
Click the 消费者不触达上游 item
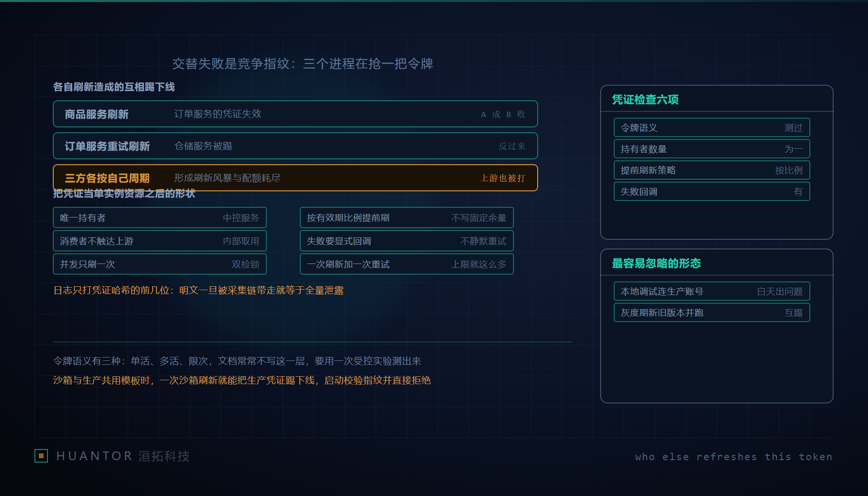(160, 241)
